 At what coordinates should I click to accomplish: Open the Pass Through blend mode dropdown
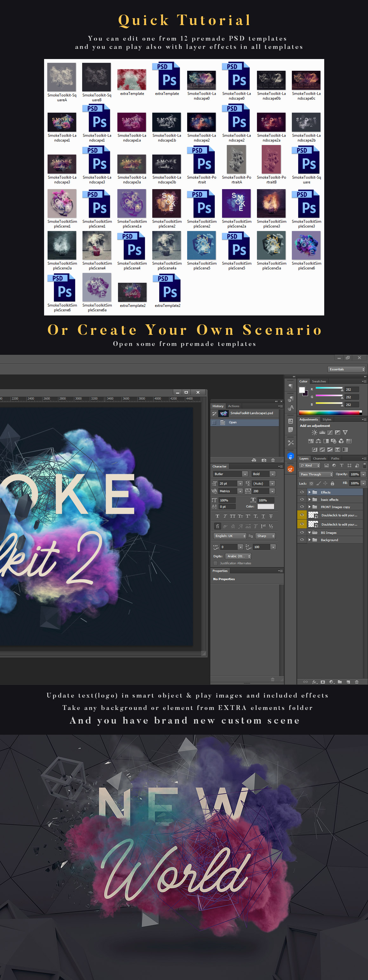(x=316, y=474)
